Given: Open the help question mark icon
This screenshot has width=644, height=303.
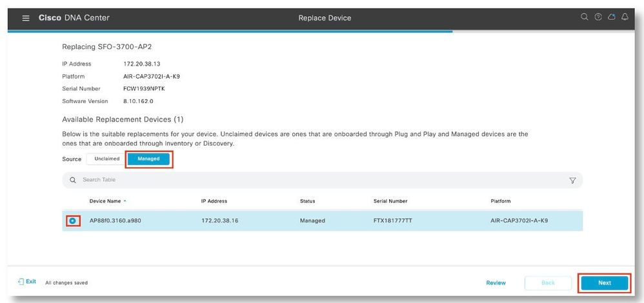Looking at the screenshot, I should pos(598,17).
